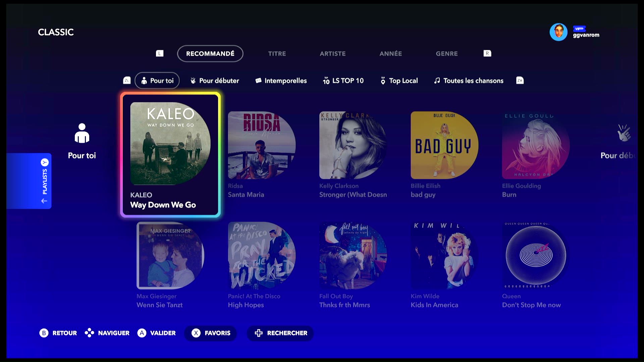644x362 pixels.
Task: Click the Retour label
Action: 65,333
